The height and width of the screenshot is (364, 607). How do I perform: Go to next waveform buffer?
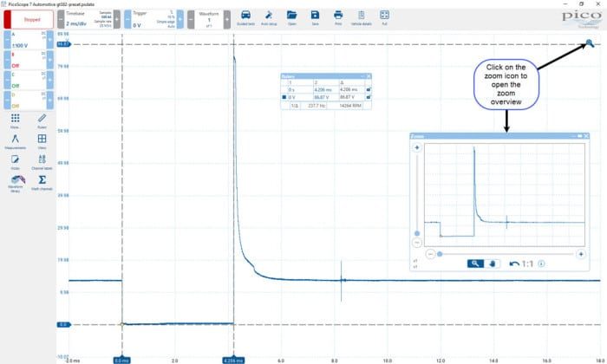click(x=227, y=19)
